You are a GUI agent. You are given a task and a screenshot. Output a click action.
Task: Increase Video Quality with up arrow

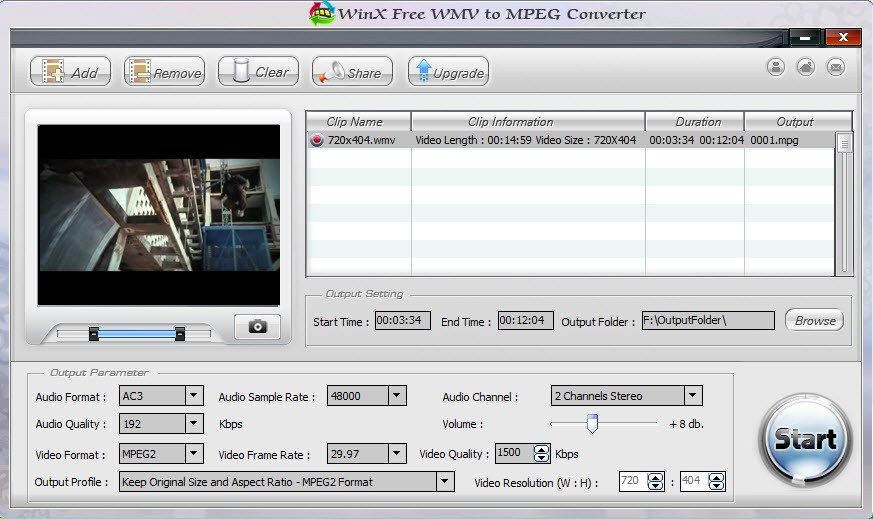(541, 449)
